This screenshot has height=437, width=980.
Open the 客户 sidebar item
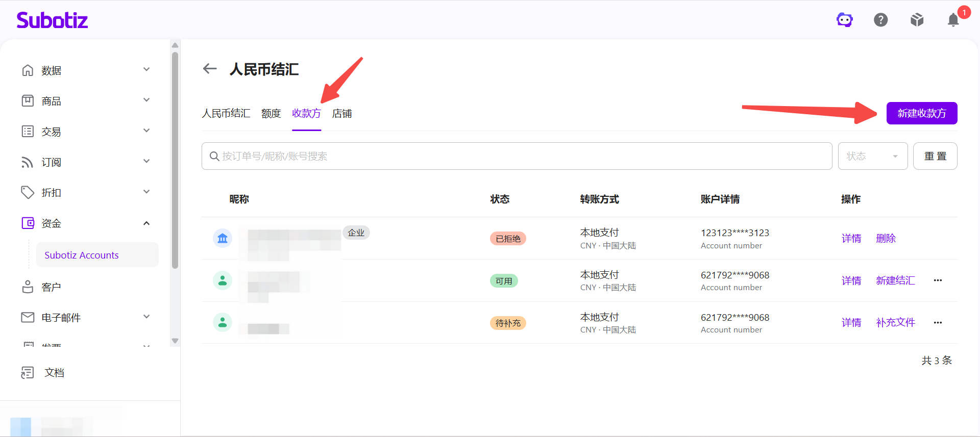[51, 287]
